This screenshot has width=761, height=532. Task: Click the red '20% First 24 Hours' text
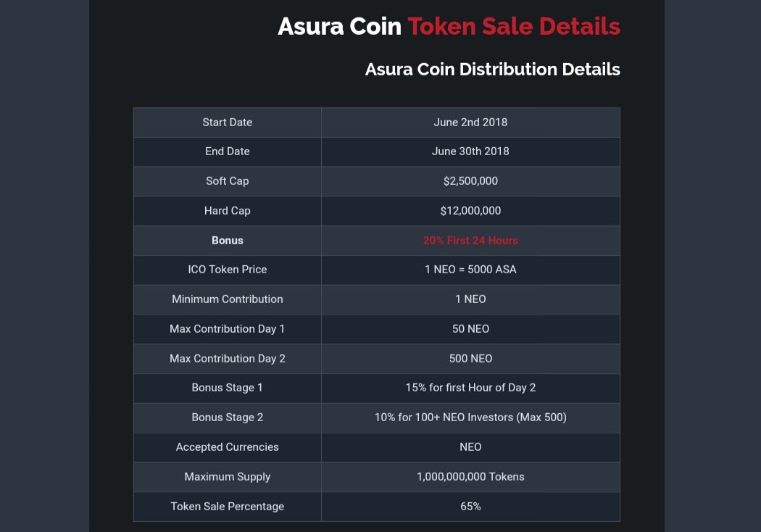tap(470, 241)
